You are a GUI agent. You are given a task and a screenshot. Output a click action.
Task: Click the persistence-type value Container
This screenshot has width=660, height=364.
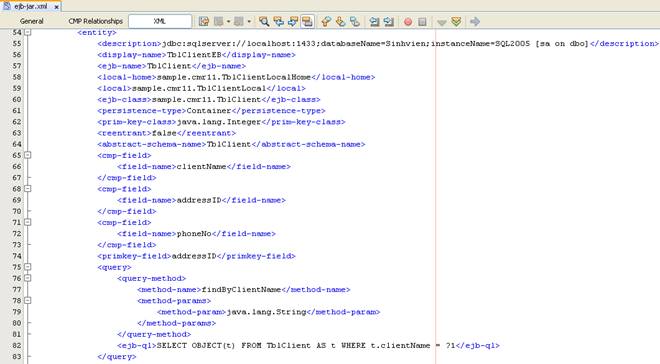click(x=209, y=111)
